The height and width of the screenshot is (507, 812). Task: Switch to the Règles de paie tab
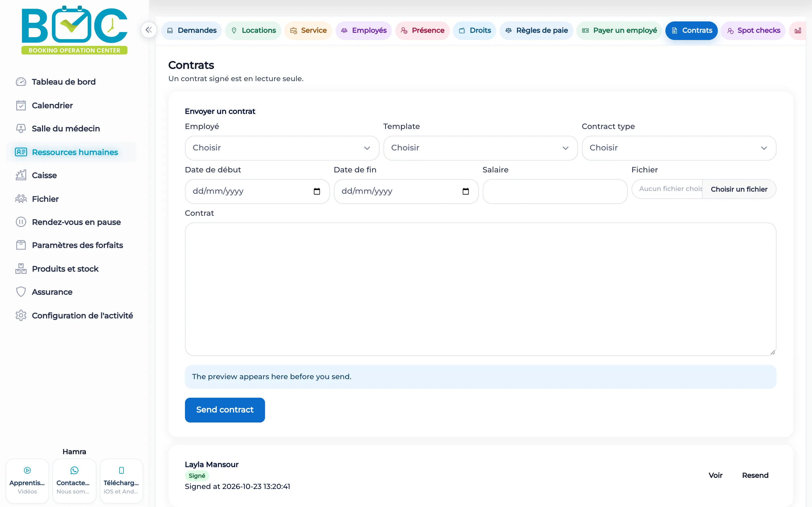point(536,30)
